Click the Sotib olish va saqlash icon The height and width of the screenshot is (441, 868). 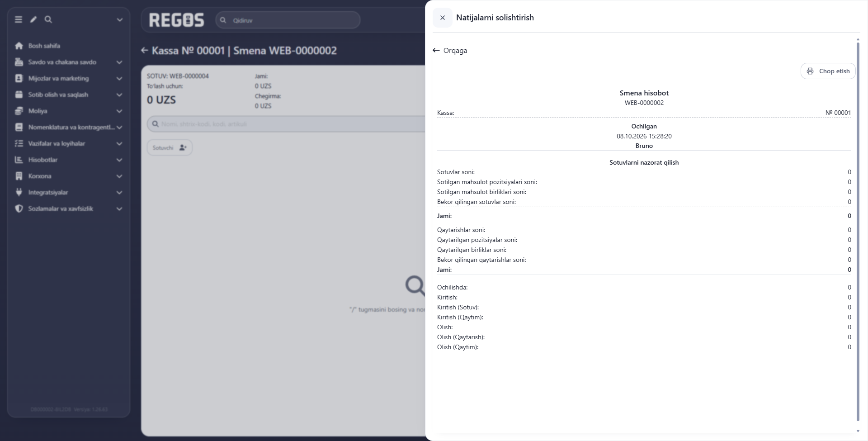click(19, 95)
